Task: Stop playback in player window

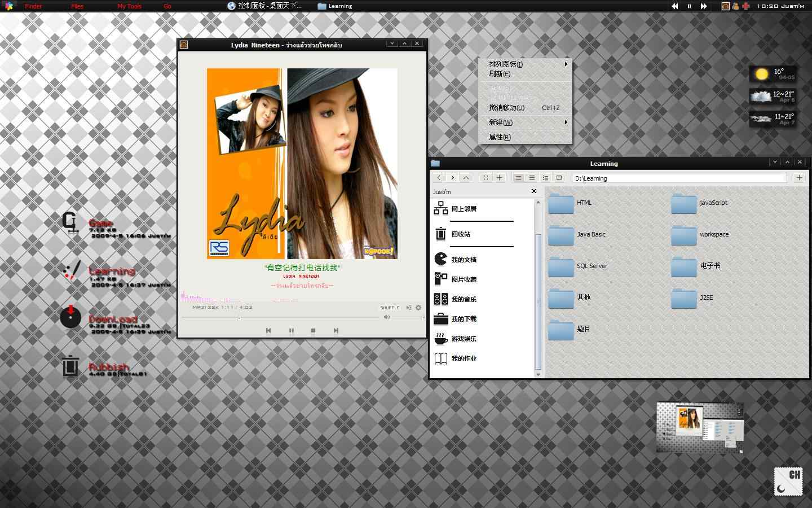Action: 313,331
